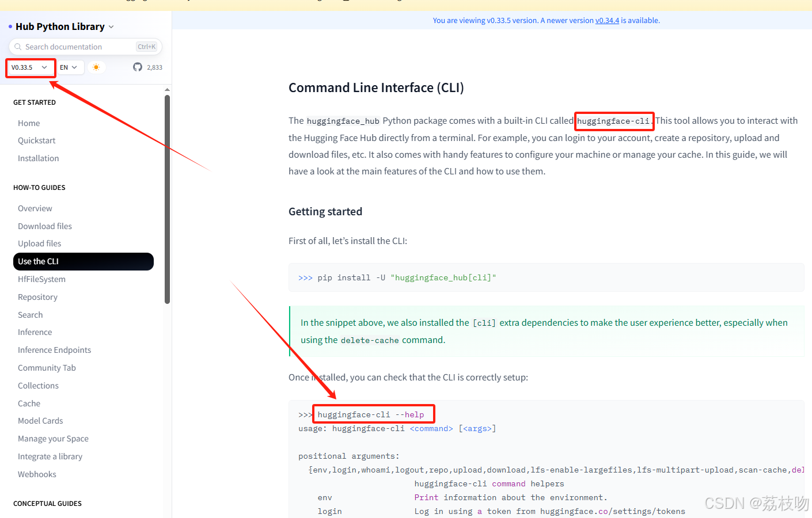Screen dimensions: 812x518
Task: Click the Getting started heading
Action: (325, 211)
